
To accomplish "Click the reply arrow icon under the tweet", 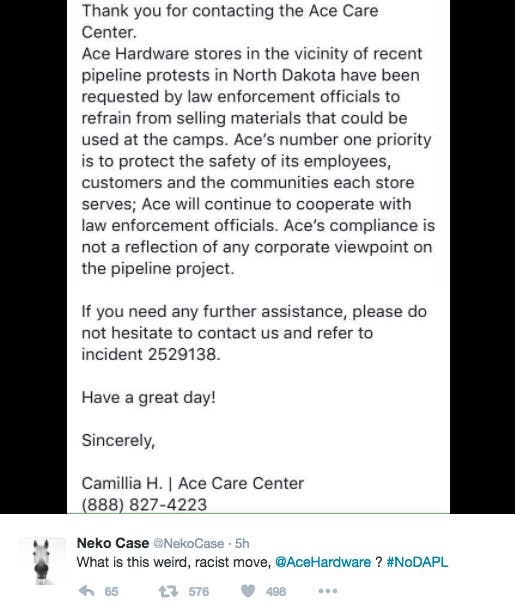I will 87,591.
